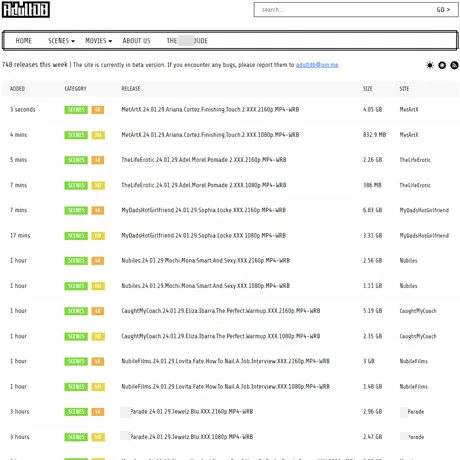Click the 4K badge on the 6.83 GB row
Image resolution: width=460 pixels, height=460 pixels.
pos(98,210)
